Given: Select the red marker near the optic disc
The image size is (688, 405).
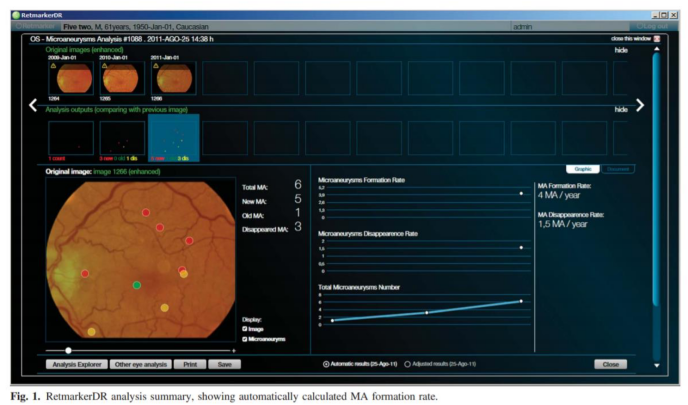Looking at the screenshot, I should (85, 274).
